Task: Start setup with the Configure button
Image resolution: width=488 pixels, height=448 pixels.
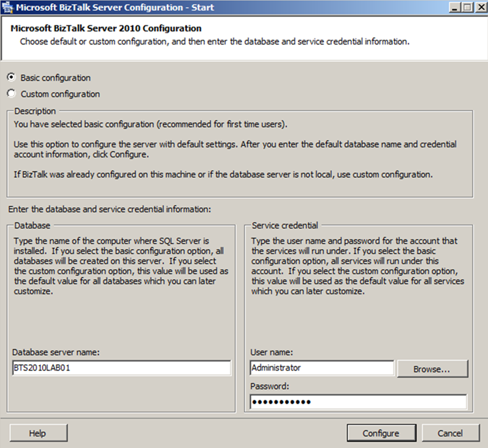Action: (x=381, y=433)
